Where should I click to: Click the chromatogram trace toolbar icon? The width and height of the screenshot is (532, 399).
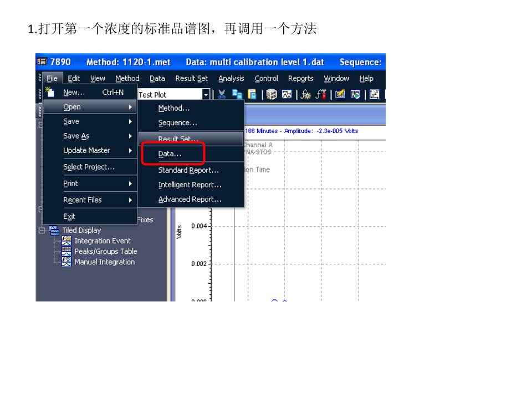pos(287,95)
